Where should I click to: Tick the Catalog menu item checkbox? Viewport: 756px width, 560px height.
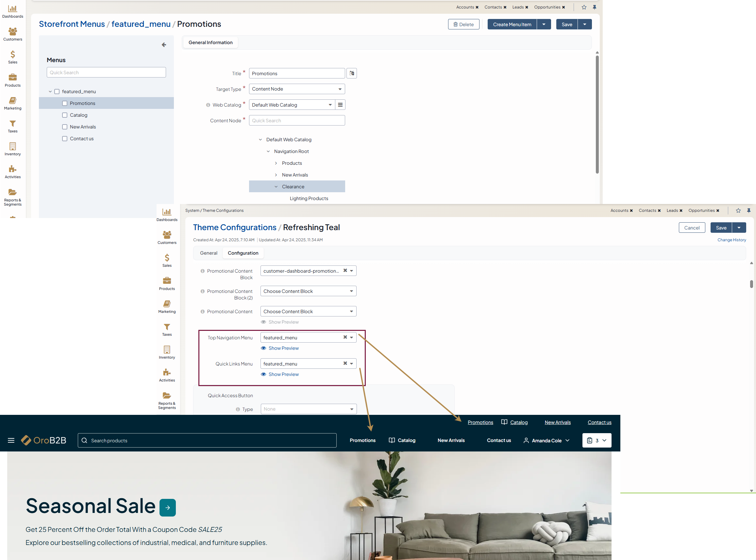pos(65,115)
